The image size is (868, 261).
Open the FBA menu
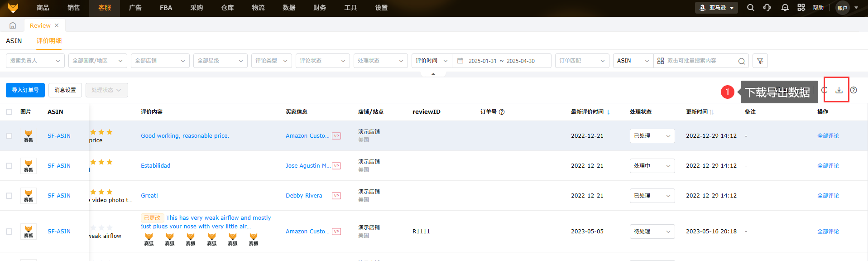(x=166, y=8)
